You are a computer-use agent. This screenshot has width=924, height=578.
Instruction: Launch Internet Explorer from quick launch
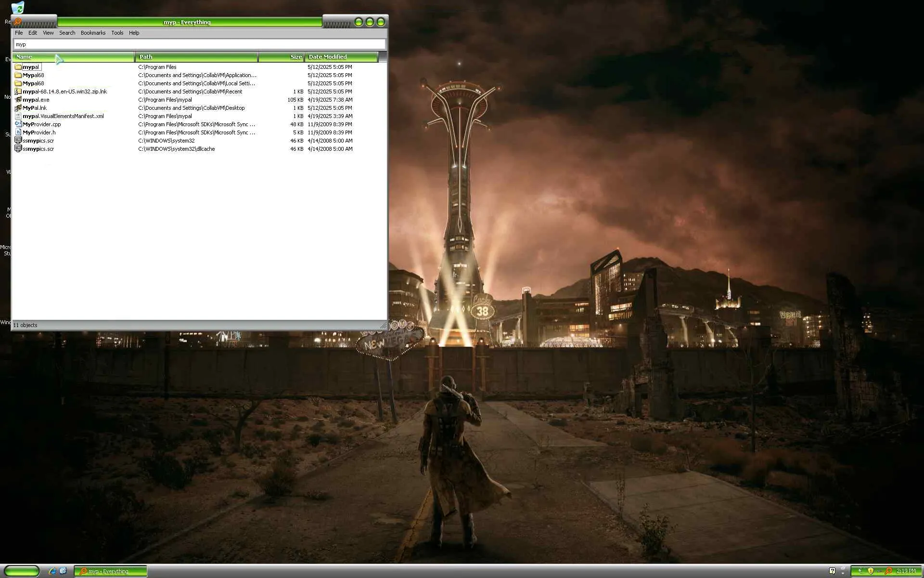pos(52,571)
